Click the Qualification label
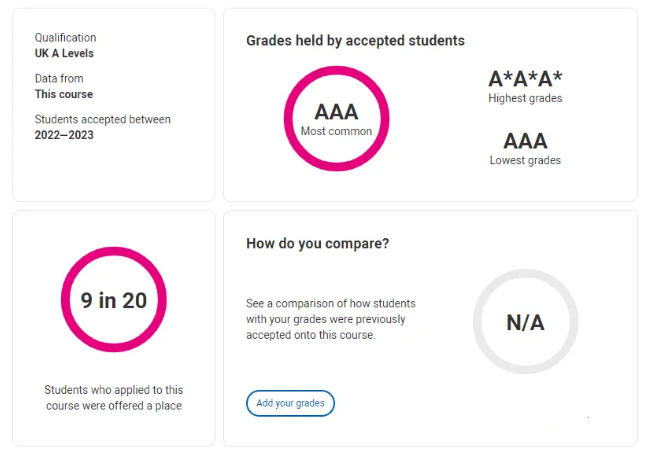Image resolution: width=645 pixels, height=459 pixels. (x=65, y=38)
